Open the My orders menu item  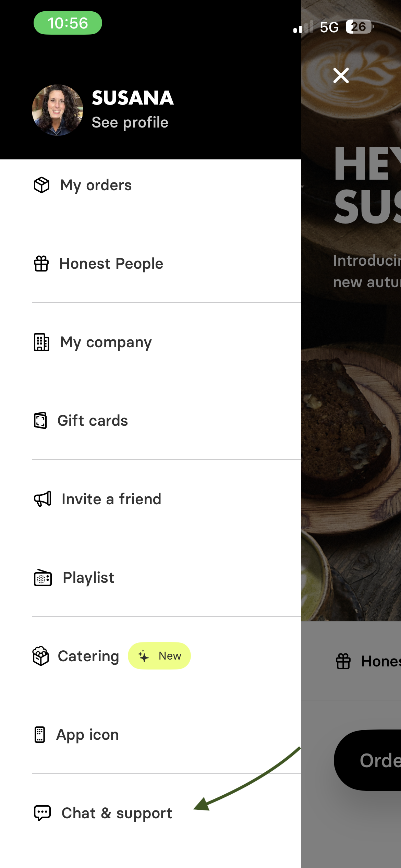click(x=96, y=185)
